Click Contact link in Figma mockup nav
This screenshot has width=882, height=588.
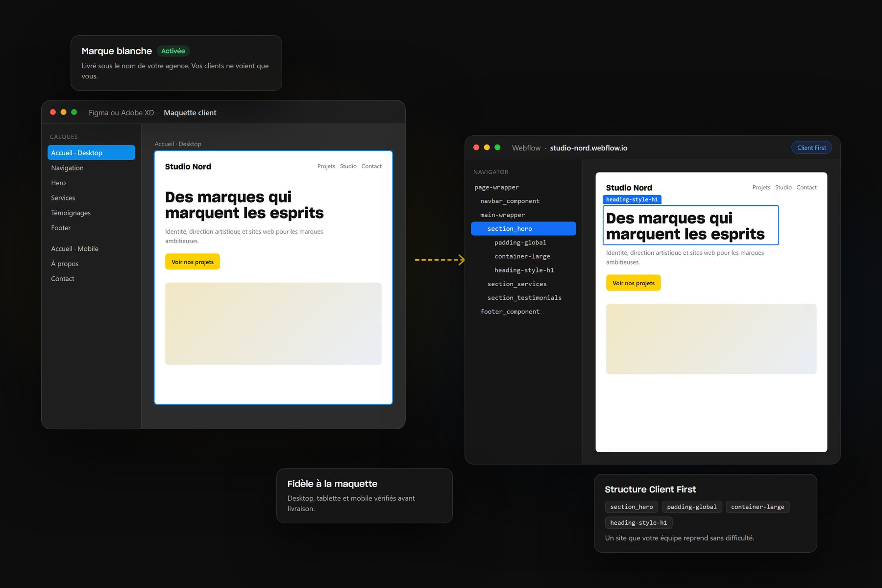(x=371, y=166)
